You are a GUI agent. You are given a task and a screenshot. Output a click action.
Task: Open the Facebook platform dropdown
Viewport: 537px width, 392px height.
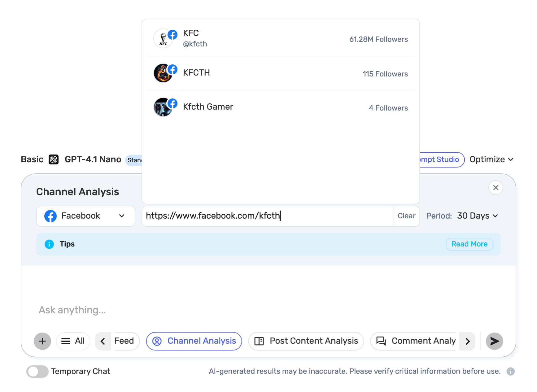[85, 216]
